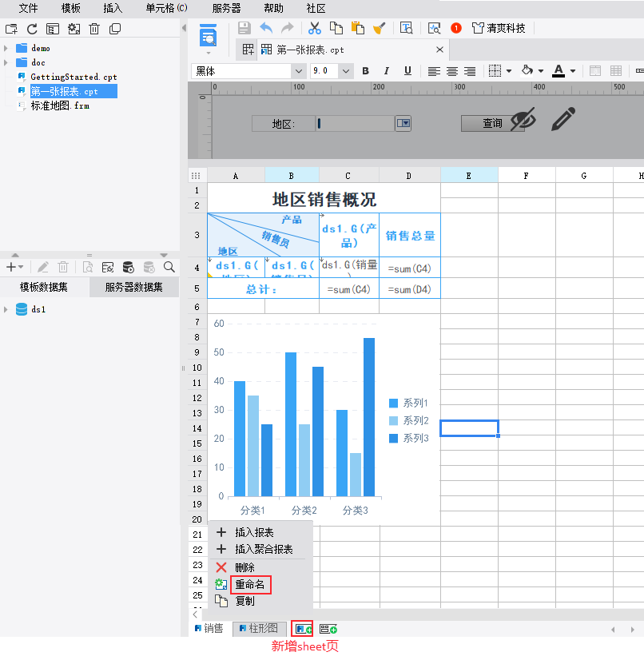Apply underline formatting
This screenshot has height=660, width=644.
point(407,70)
